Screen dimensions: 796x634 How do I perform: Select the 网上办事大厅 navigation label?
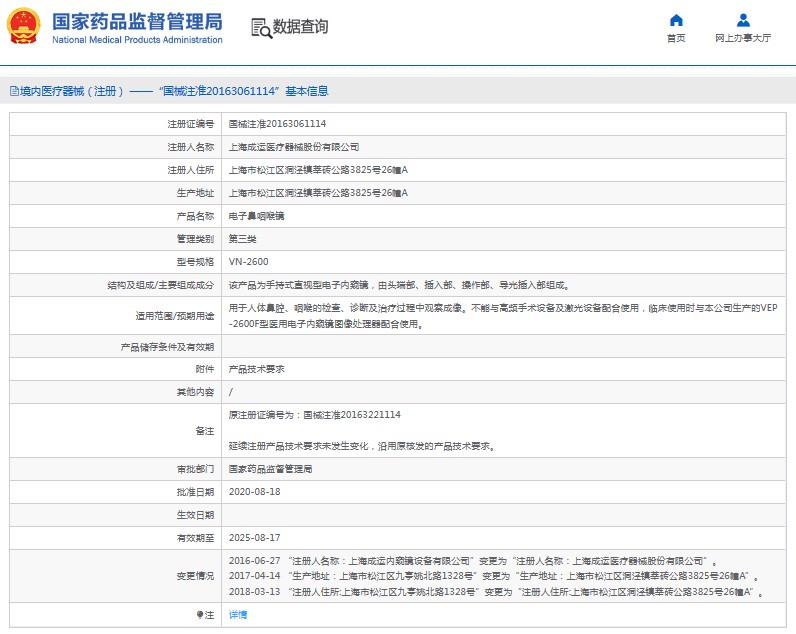(x=743, y=39)
